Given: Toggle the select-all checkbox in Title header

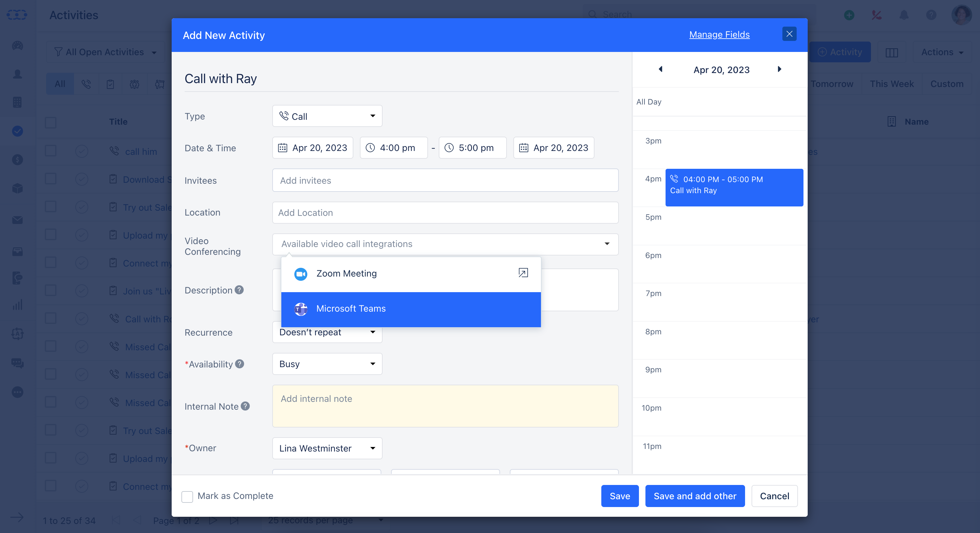Looking at the screenshot, I should point(51,122).
